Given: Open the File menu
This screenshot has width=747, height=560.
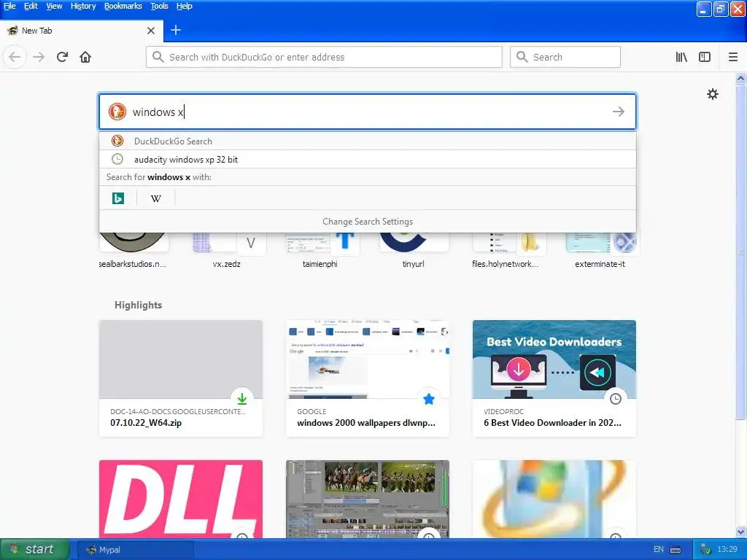Looking at the screenshot, I should click(x=9, y=6).
